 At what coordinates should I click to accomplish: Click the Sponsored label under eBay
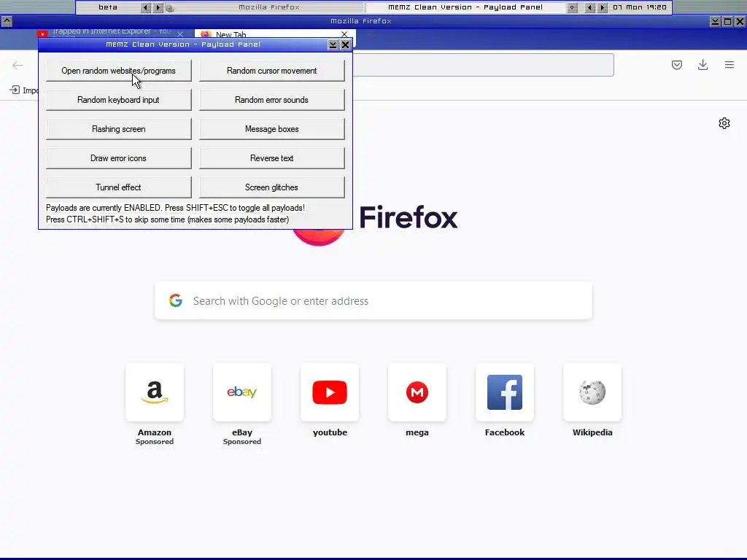[x=242, y=442]
